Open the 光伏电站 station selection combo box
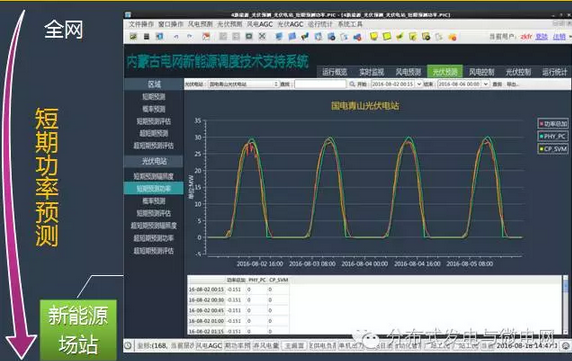This screenshot has width=572, height=361. coord(244,84)
